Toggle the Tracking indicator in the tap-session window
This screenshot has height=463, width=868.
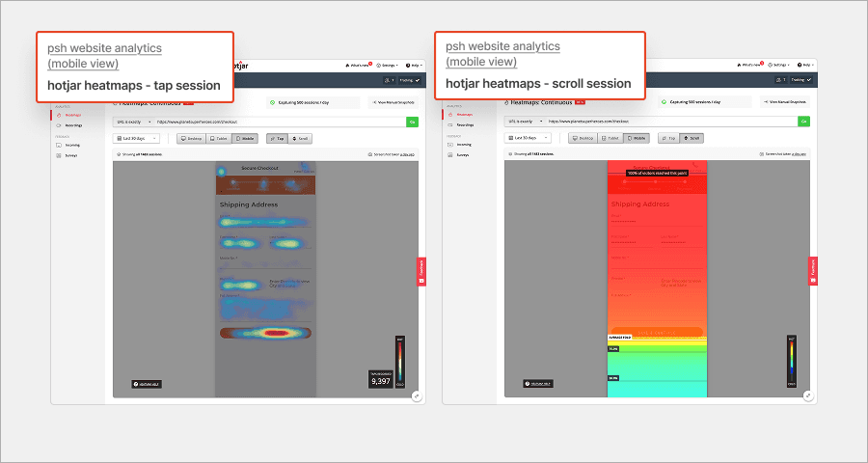click(x=410, y=80)
